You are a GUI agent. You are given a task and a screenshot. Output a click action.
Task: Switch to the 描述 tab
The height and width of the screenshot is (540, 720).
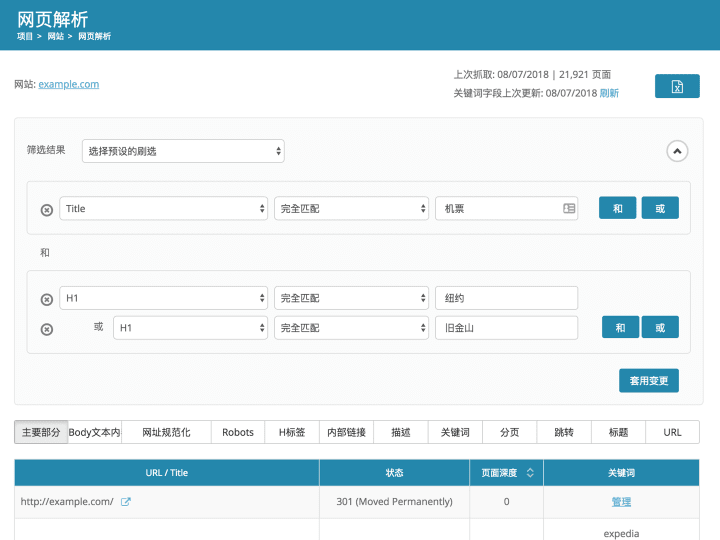401,432
